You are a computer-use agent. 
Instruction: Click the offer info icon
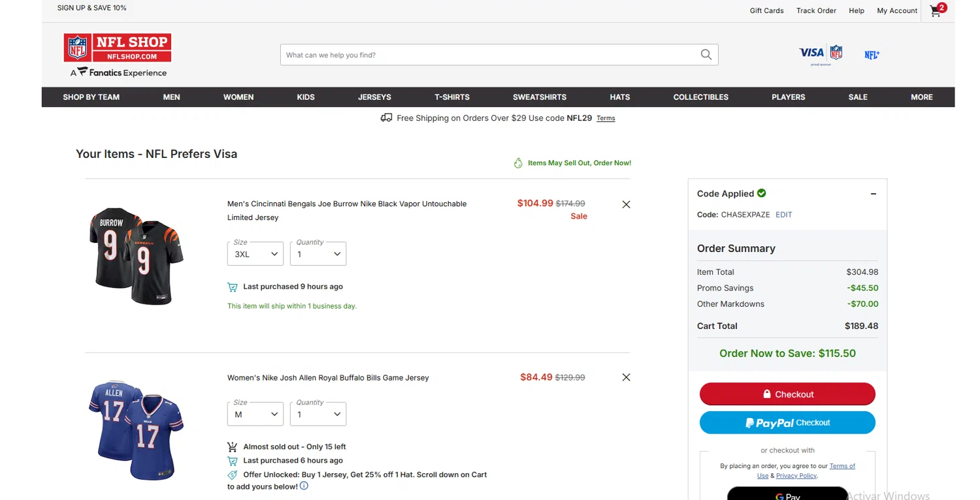pyautogui.click(x=304, y=486)
